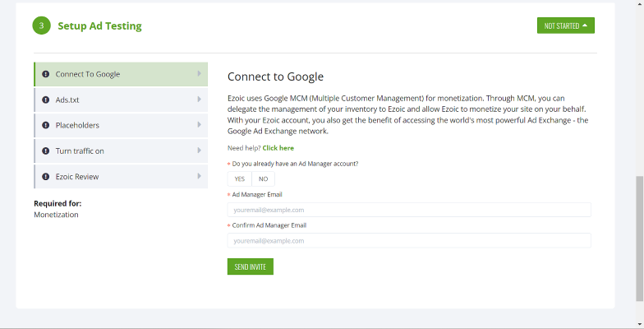Click the step 3 green circle icon

coord(41,25)
